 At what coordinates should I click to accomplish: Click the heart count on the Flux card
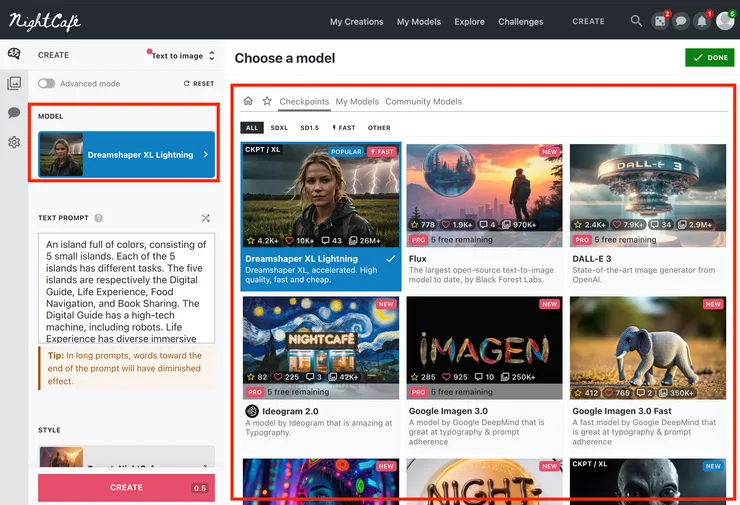click(456, 225)
